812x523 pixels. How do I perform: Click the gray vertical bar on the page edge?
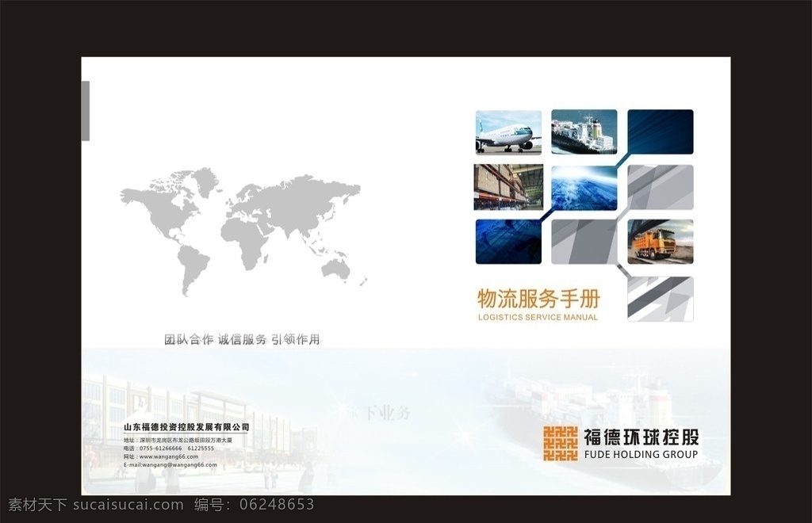pos(86,111)
